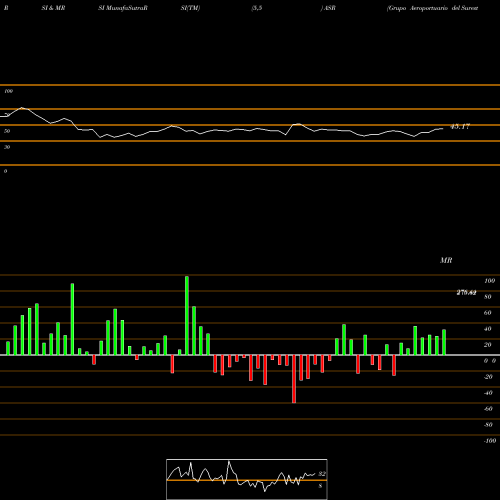Click the '-100' label on MR axis
The width and height of the screenshot is (500, 500).
pos(490,441)
